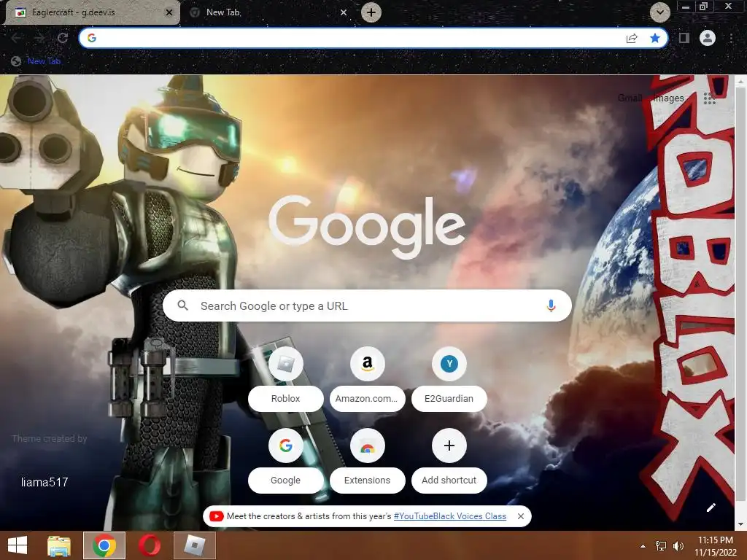Screen dimensions: 747x560
Task: Open the Google shortcut tile
Action: [285, 446]
